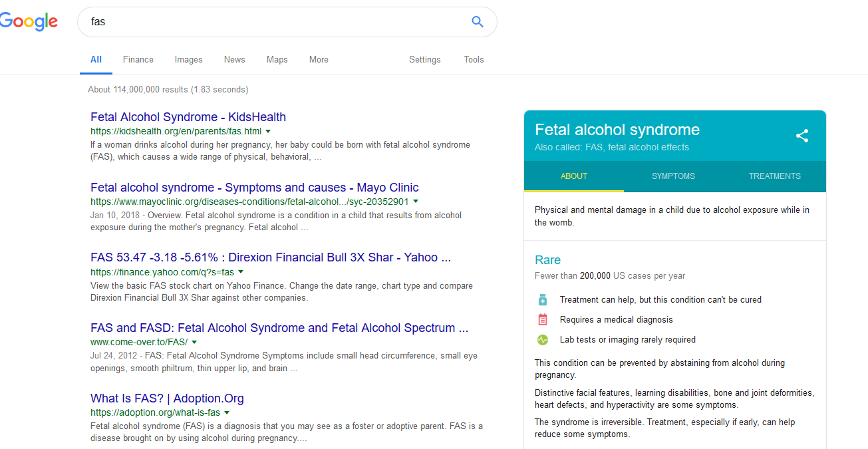Select the ABOUT tab in knowledge panel
This screenshot has height=449, width=868.
coord(574,176)
